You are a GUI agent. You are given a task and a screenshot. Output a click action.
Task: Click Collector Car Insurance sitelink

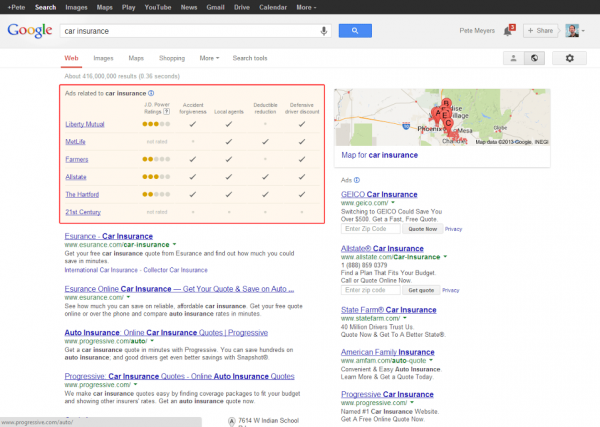coord(176,270)
